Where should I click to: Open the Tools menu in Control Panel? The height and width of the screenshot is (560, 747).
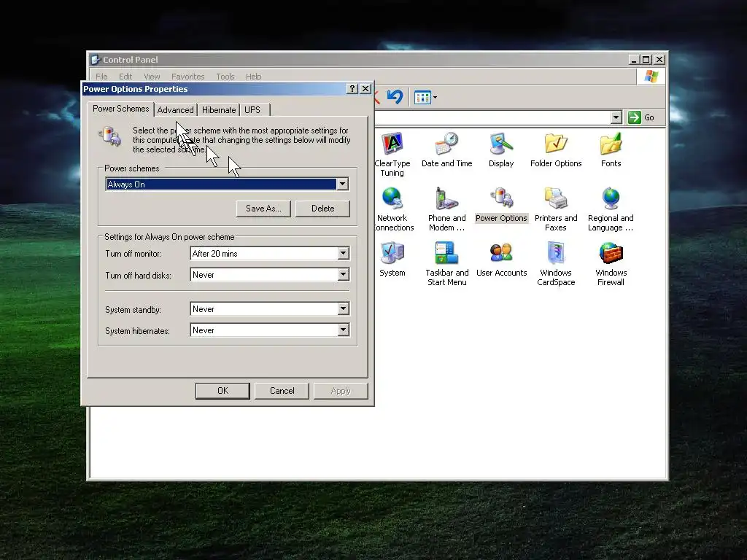click(225, 76)
